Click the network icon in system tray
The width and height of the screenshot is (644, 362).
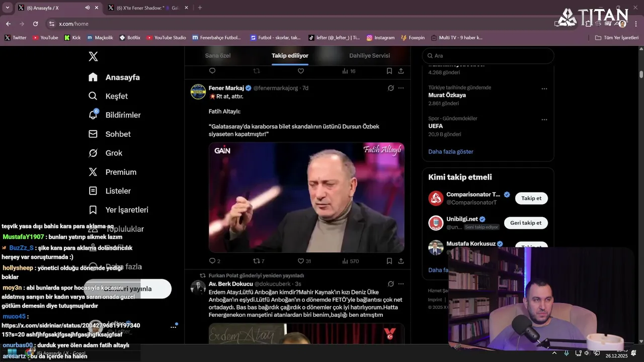click(x=578, y=353)
